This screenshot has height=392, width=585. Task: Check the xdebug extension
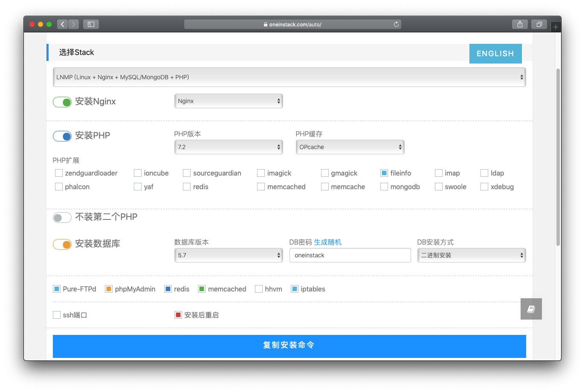[x=484, y=187]
